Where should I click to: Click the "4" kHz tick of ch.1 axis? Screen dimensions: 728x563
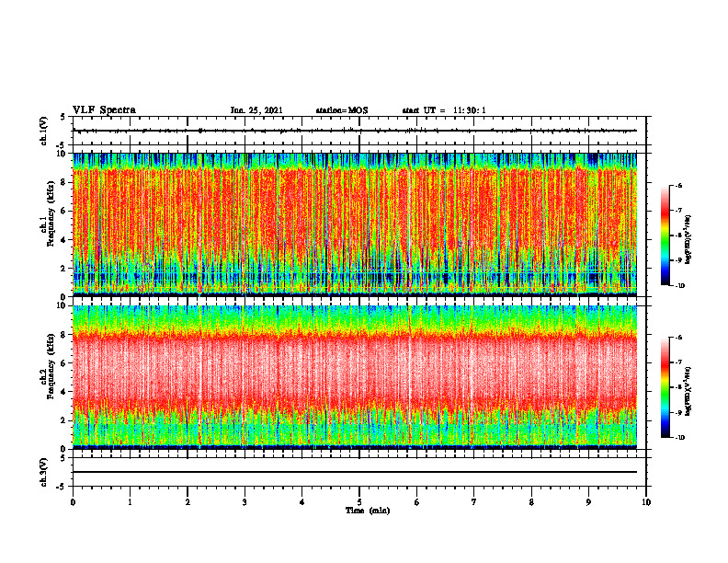point(64,240)
